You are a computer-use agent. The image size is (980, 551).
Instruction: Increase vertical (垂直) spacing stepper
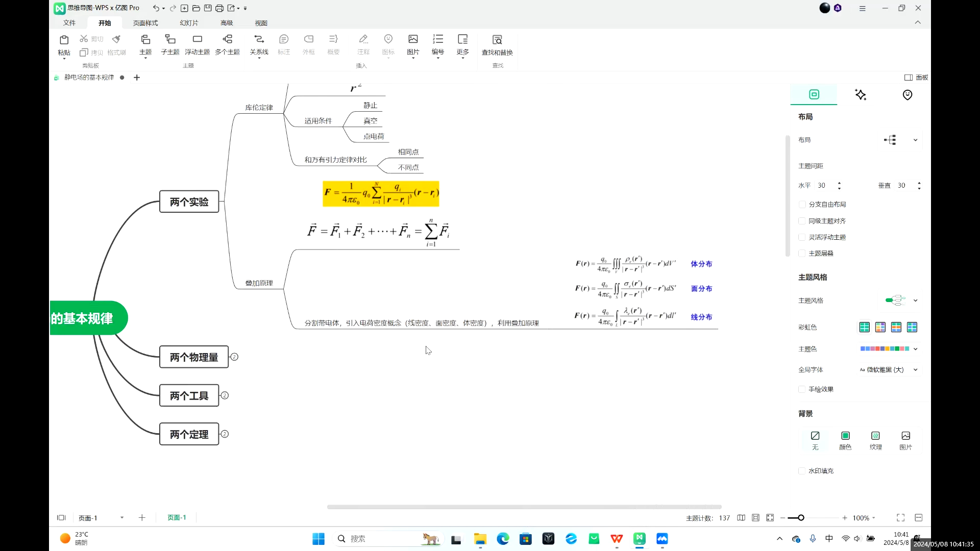point(919,183)
